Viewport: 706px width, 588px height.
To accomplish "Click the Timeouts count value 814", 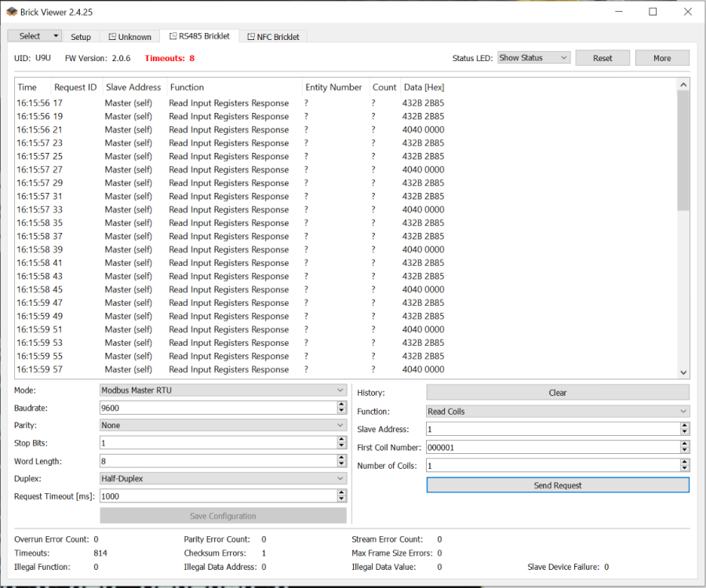I will [x=100, y=553].
